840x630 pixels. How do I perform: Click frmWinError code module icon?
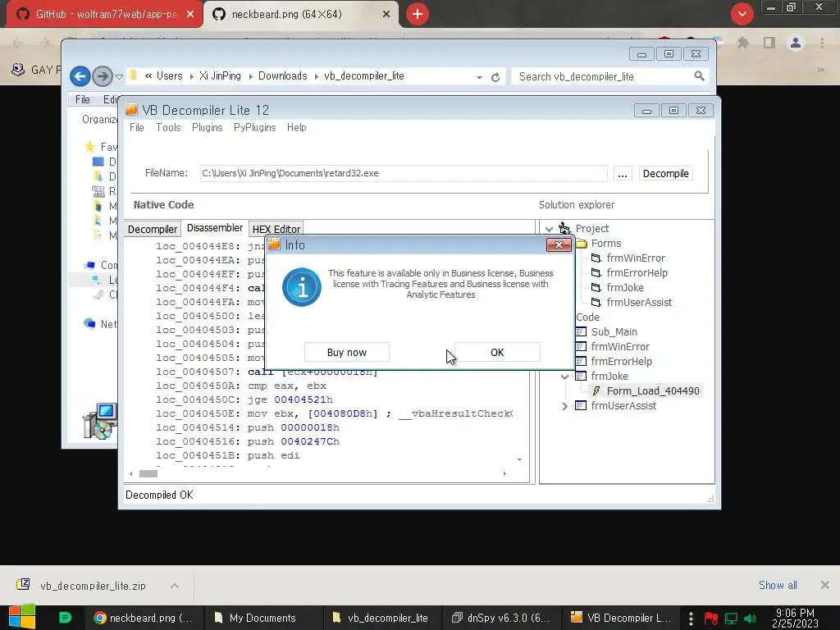[x=581, y=347]
